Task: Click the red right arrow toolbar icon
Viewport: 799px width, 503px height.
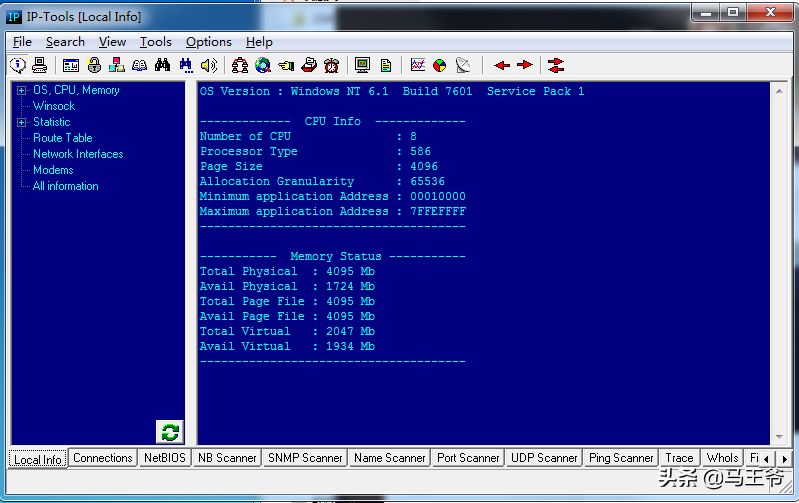Action: [x=524, y=65]
